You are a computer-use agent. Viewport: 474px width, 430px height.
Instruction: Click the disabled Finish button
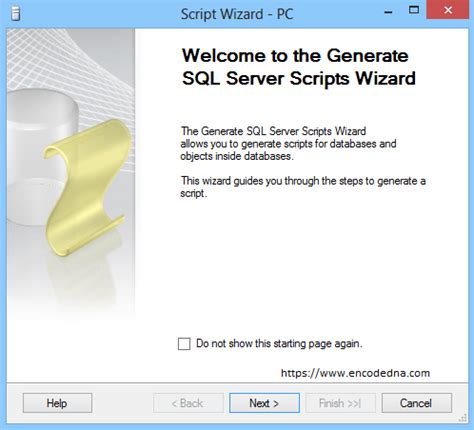[340, 403]
